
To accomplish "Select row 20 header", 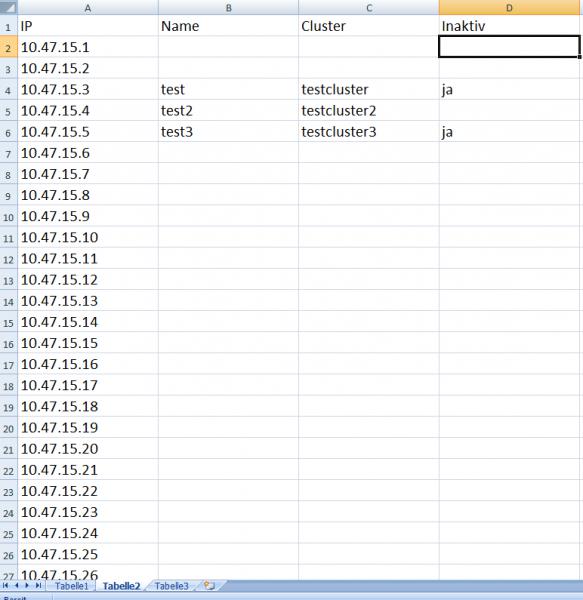I will click(8, 427).
